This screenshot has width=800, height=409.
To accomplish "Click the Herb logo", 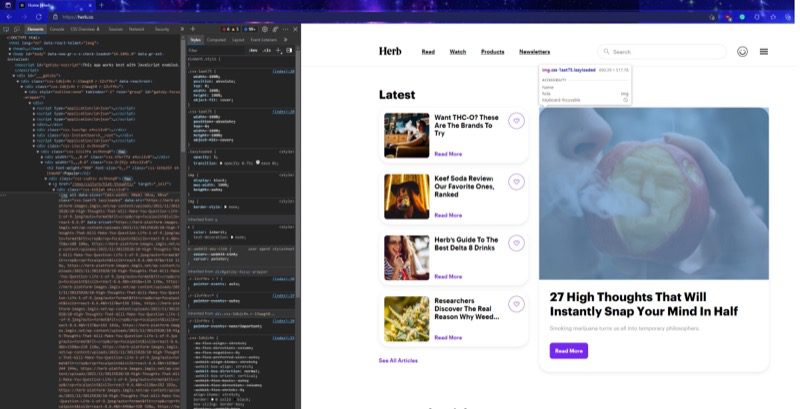I will pos(390,51).
